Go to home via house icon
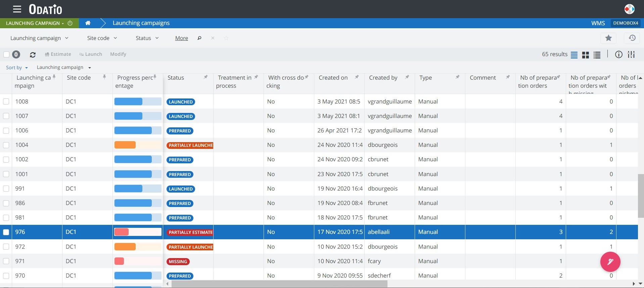This screenshot has height=288, width=644. [88, 23]
